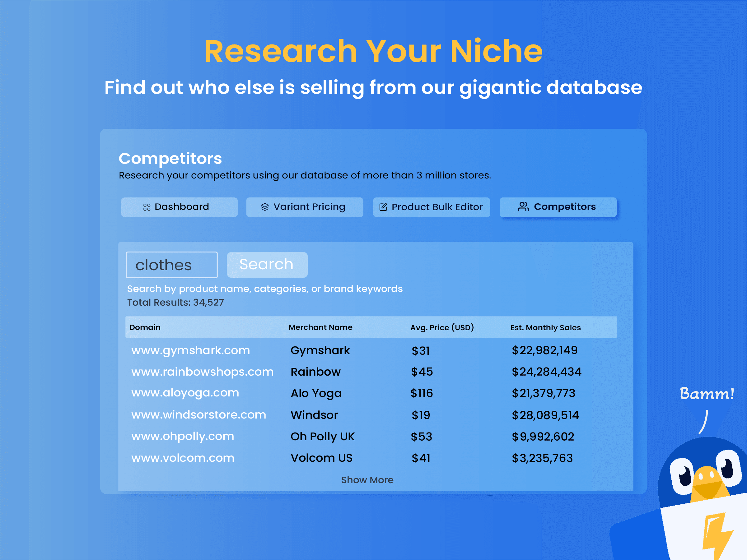Screen dimensions: 747x560
Task: Open the Product Bulk Editor tab
Action: point(431,207)
